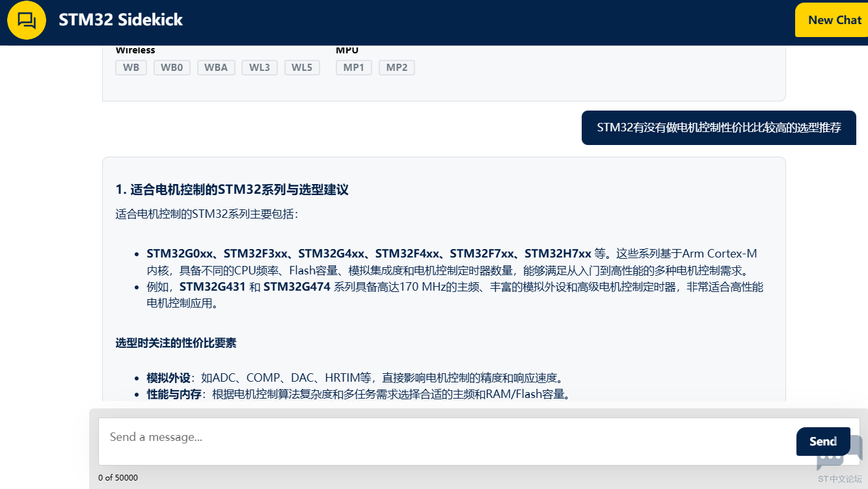Screen dimensions: 868x489
Task: Select the MP2 MPU tag
Action: (x=397, y=68)
